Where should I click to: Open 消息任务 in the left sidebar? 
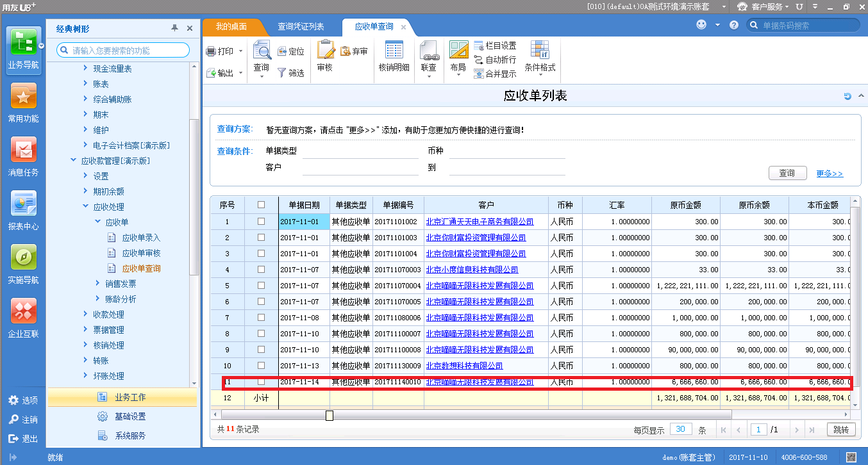[x=24, y=151]
